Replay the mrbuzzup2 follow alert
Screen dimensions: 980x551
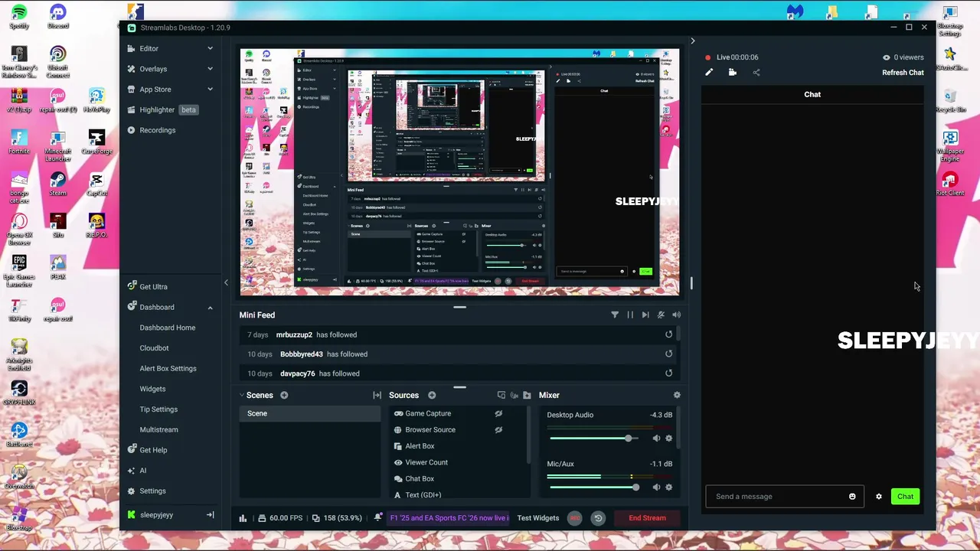click(668, 334)
